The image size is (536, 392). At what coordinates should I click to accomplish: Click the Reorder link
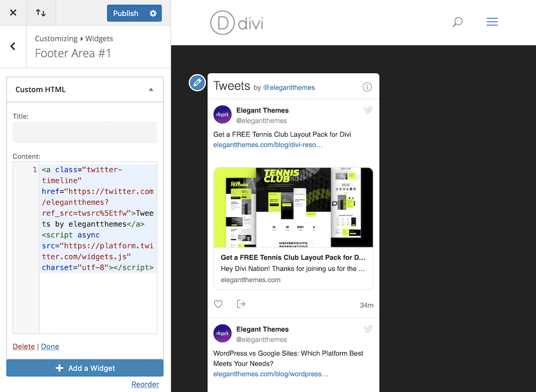coord(145,384)
